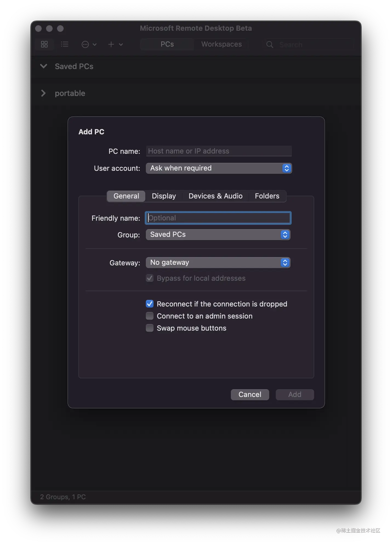Click the plus add icon

click(x=111, y=44)
